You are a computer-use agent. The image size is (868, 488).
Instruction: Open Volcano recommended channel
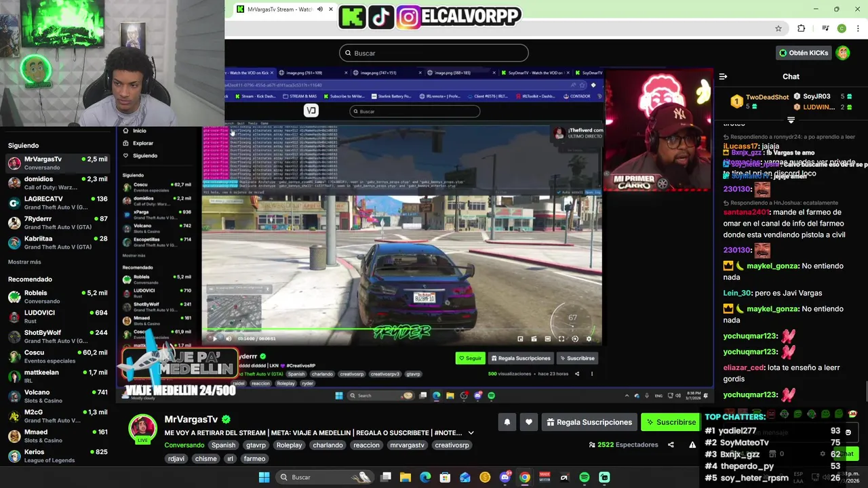click(x=58, y=396)
